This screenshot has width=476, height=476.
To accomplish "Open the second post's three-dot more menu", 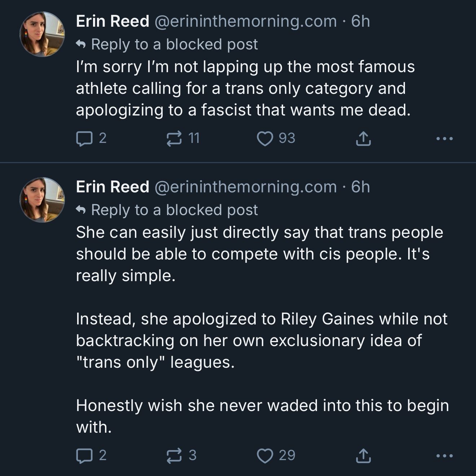I will [444, 455].
